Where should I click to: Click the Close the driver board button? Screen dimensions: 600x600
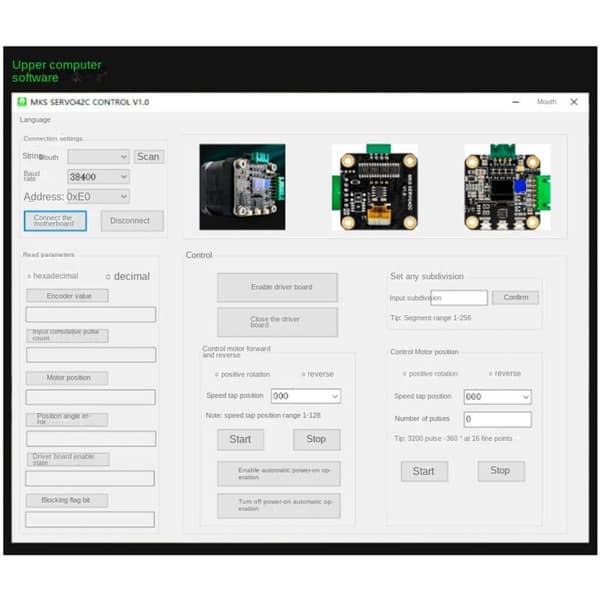coord(277,322)
